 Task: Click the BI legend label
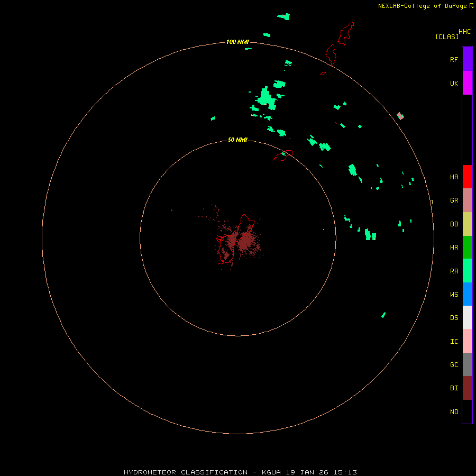454,388
